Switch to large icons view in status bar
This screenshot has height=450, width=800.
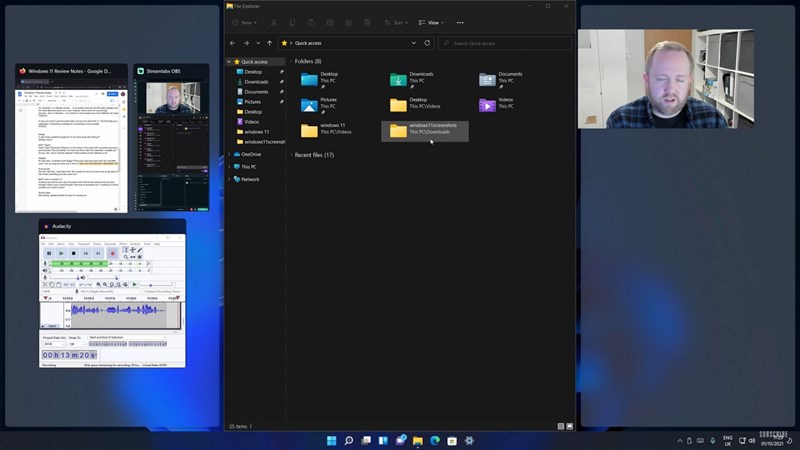coord(569,426)
